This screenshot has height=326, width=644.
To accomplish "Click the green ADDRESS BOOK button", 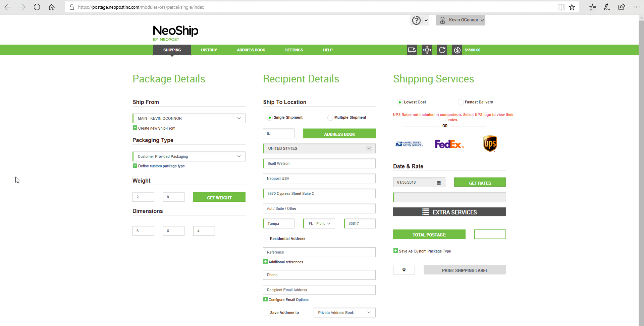I will click(x=339, y=134).
